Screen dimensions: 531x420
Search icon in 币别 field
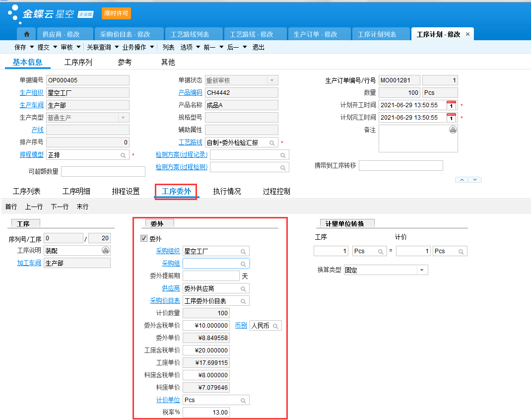275,326
